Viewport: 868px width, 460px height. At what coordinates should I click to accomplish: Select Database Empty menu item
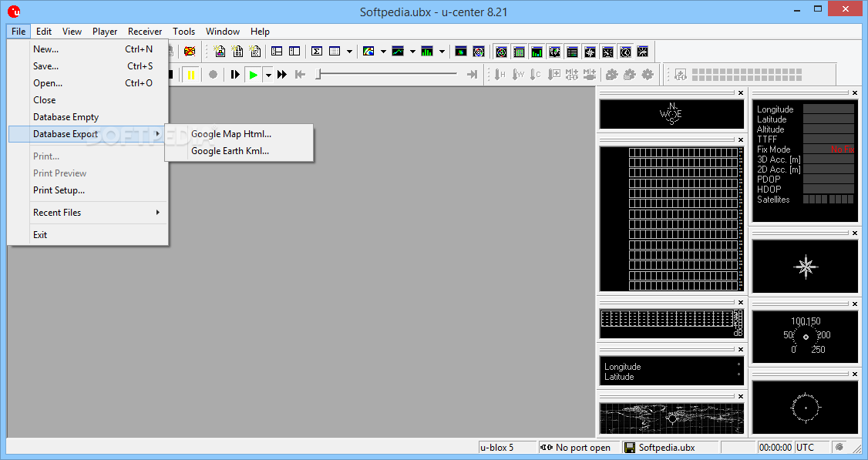[x=88, y=117]
